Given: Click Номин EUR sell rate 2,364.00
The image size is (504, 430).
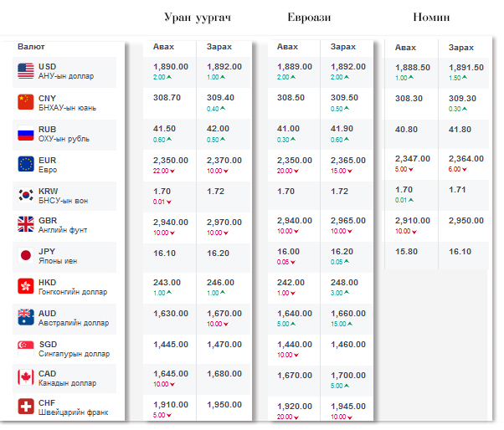Looking at the screenshot, I should 466,158.
